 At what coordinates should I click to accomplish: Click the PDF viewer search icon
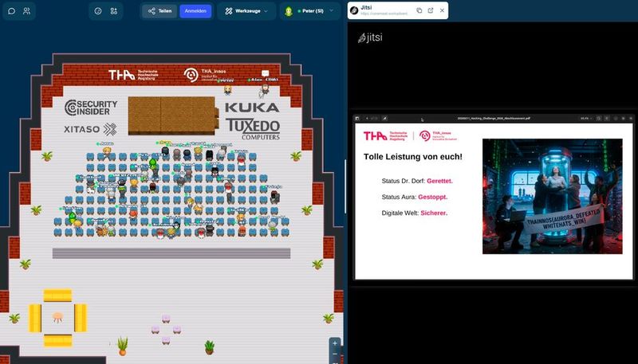tap(599, 118)
